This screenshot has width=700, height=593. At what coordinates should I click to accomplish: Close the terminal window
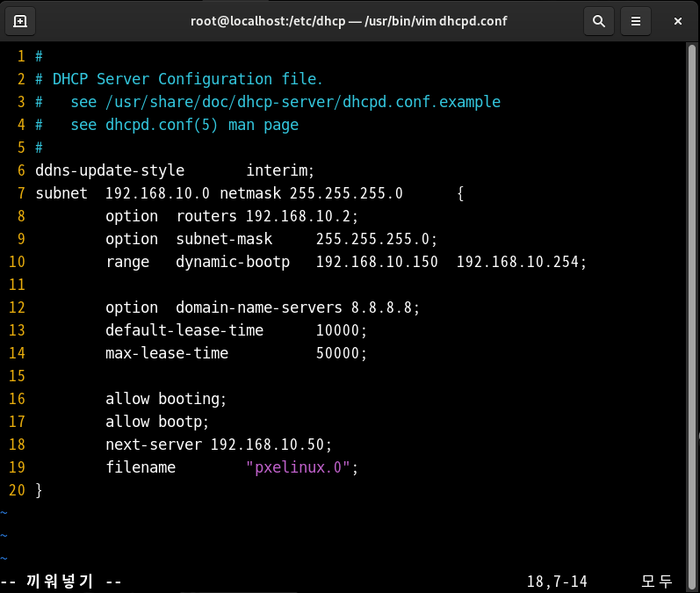[x=678, y=21]
